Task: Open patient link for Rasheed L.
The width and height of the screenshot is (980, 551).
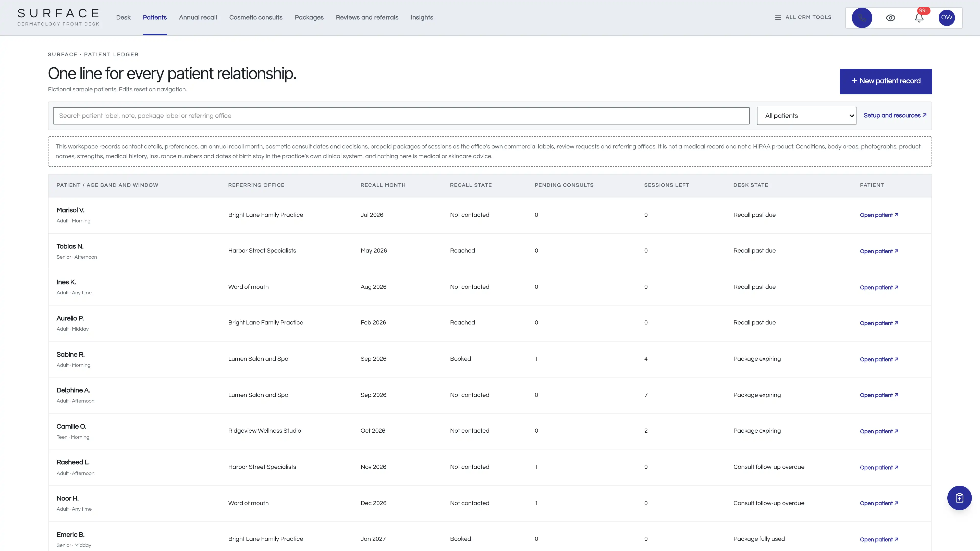Action: (879, 467)
